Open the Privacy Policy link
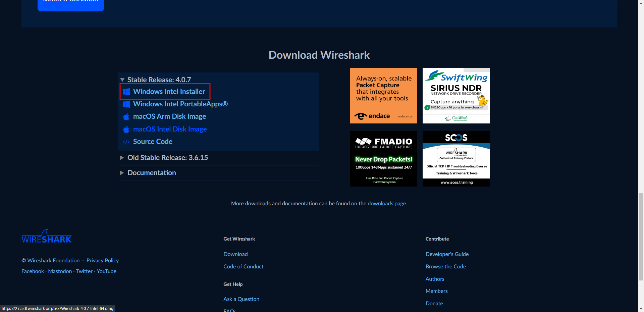Screen dimensions: 644x312 (103, 260)
